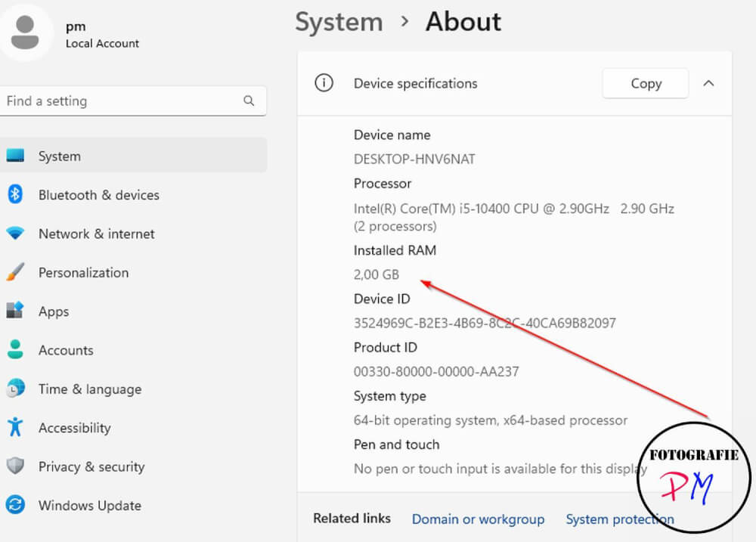The width and height of the screenshot is (756, 542).
Task: Go to Network & internet settings
Action: (133, 234)
